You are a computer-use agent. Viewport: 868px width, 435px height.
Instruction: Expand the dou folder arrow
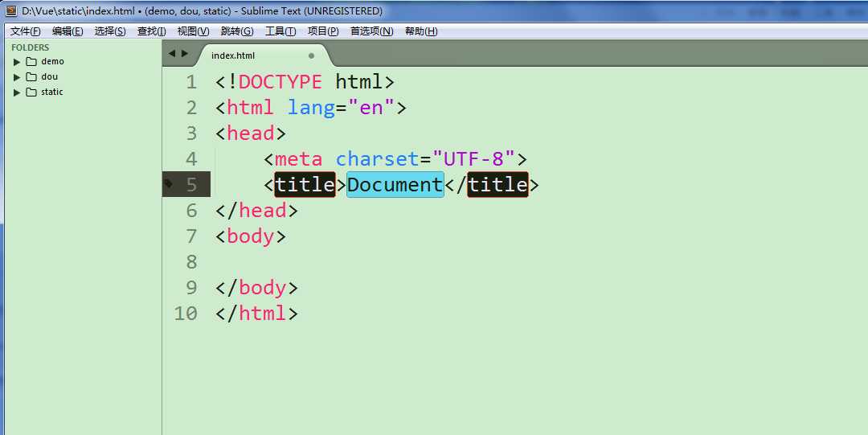17,77
